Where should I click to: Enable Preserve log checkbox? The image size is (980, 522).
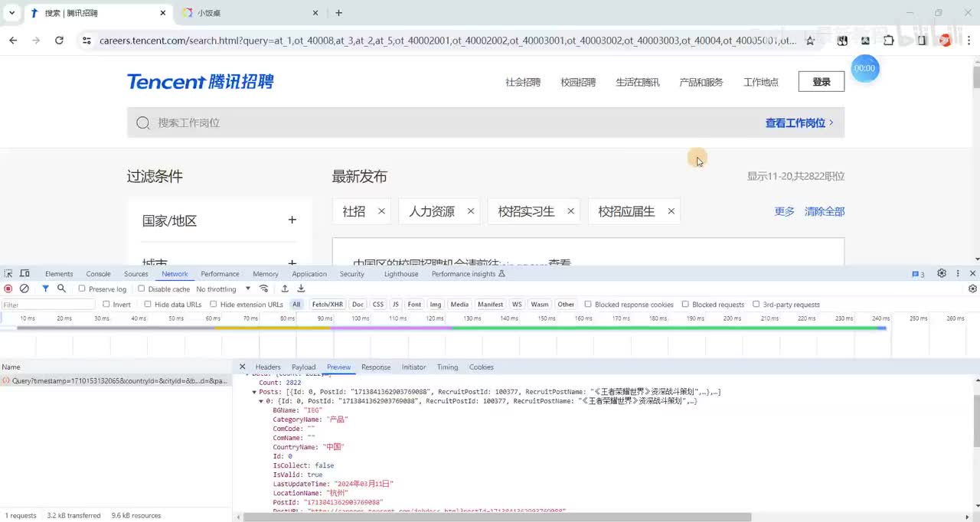coord(82,289)
